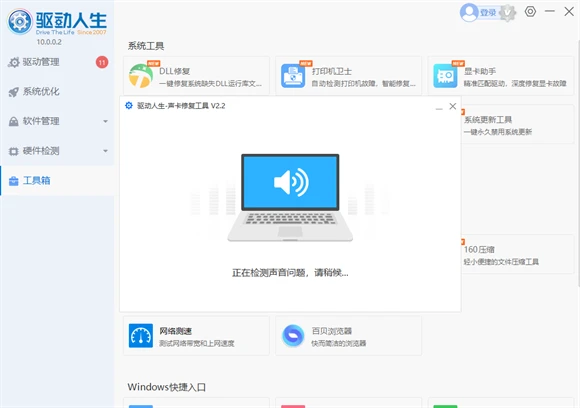Image resolution: width=580 pixels, height=408 pixels.
Task: Open the 显卡助手 tool label
Action: pos(480,71)
